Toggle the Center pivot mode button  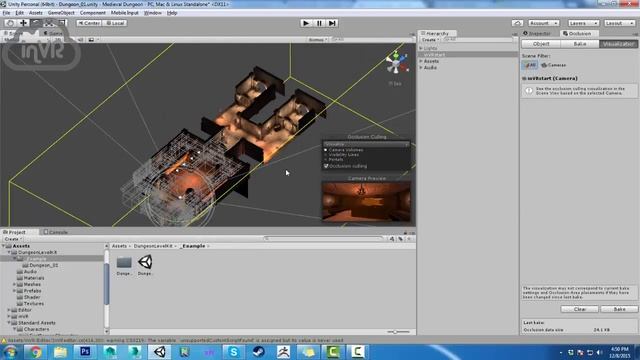[x=89, y=23]
